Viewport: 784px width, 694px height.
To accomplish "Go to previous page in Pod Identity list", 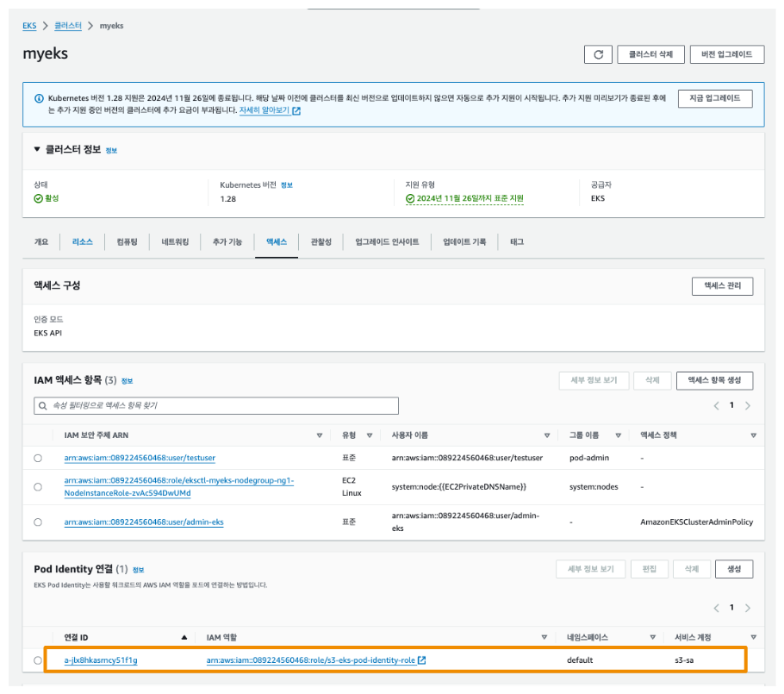I will (x=716, y=608).
